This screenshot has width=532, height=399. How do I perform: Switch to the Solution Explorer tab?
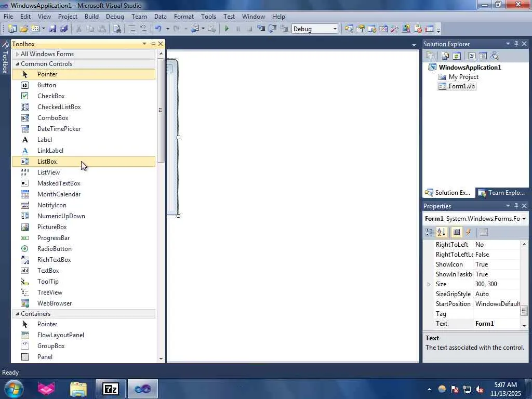(448, 193)
